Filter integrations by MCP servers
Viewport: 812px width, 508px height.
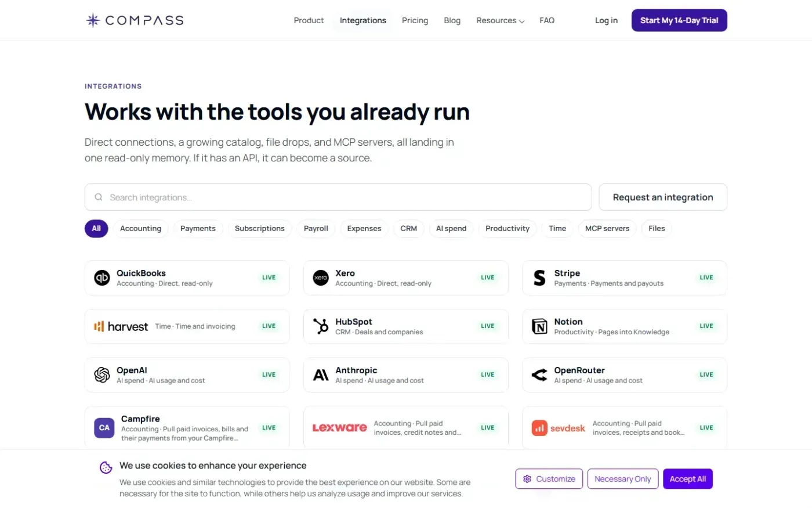[607, 229]
